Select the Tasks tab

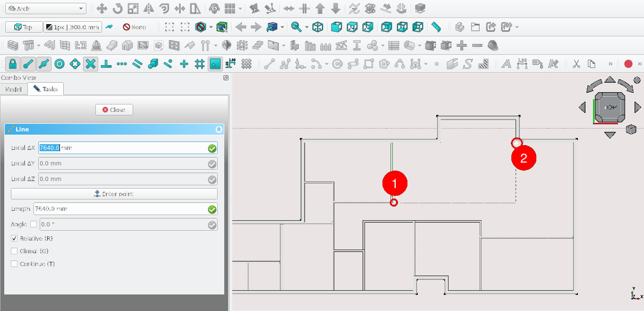pyautogui.click(x=45, y=89)
